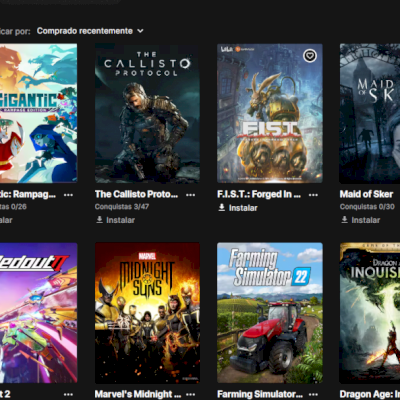400x400 pixels.
Task: Click the download icon under F.I.S.T.
Action: pyautogui.click(x=222, y=207)
